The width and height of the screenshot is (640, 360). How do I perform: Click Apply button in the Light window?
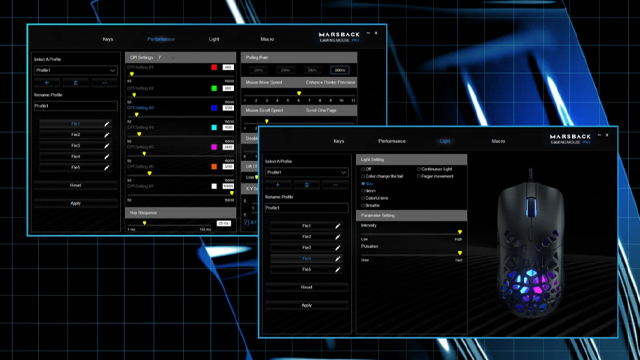(x=307, y=305)
